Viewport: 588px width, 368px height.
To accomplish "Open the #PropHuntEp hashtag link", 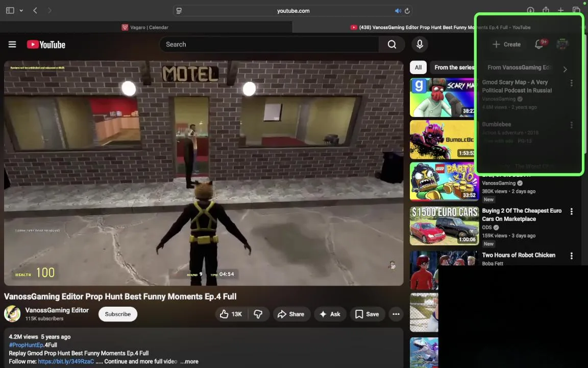I will [26, 344].
